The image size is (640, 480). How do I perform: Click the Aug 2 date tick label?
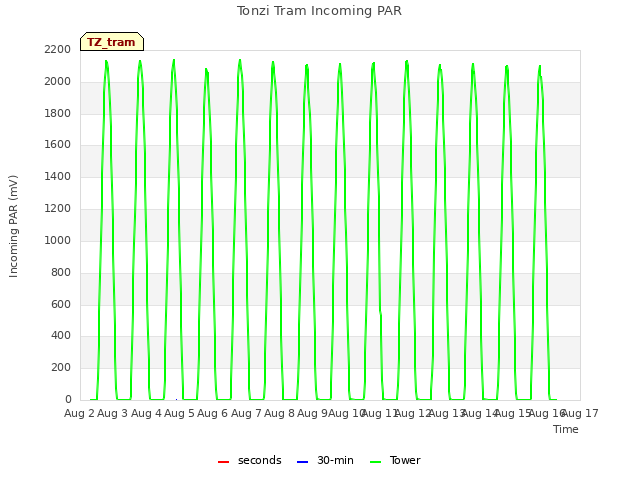tap(79, 413)
